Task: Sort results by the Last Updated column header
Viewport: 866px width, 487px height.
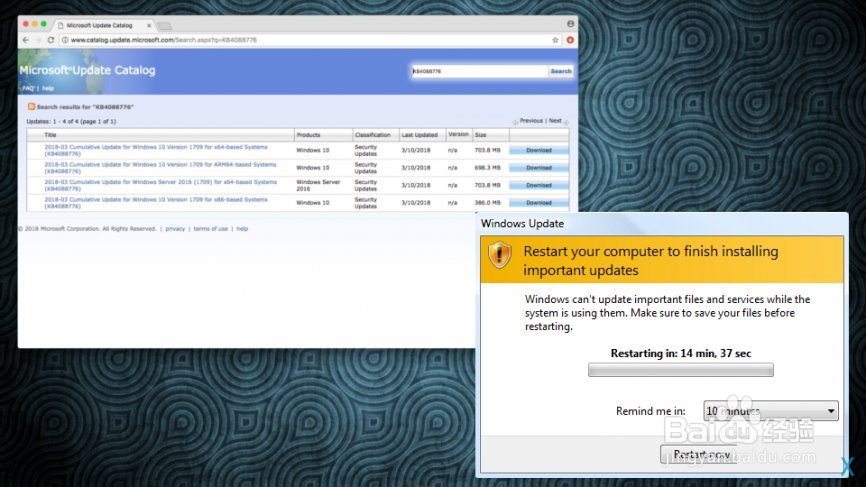Action: click(419, 135)
